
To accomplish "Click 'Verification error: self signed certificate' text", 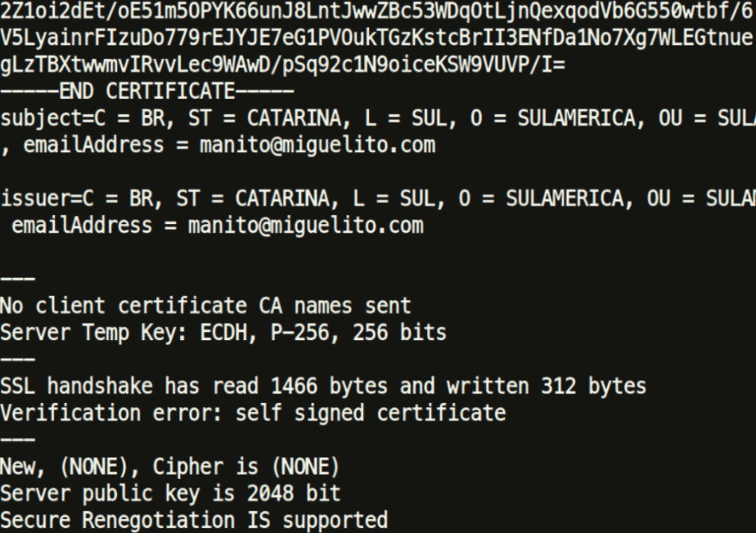I will pos(253,413).
